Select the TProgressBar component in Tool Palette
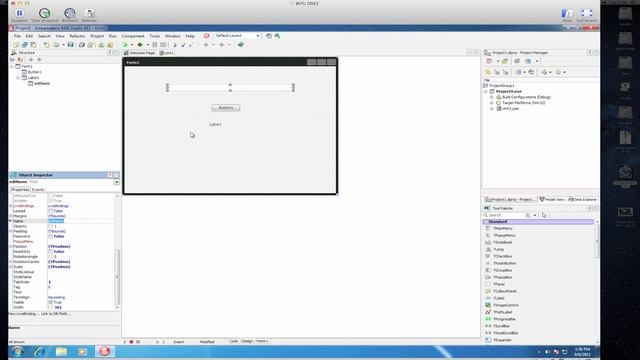The width and height of the screenshot is (640, 360). click(x=504, y=319)
